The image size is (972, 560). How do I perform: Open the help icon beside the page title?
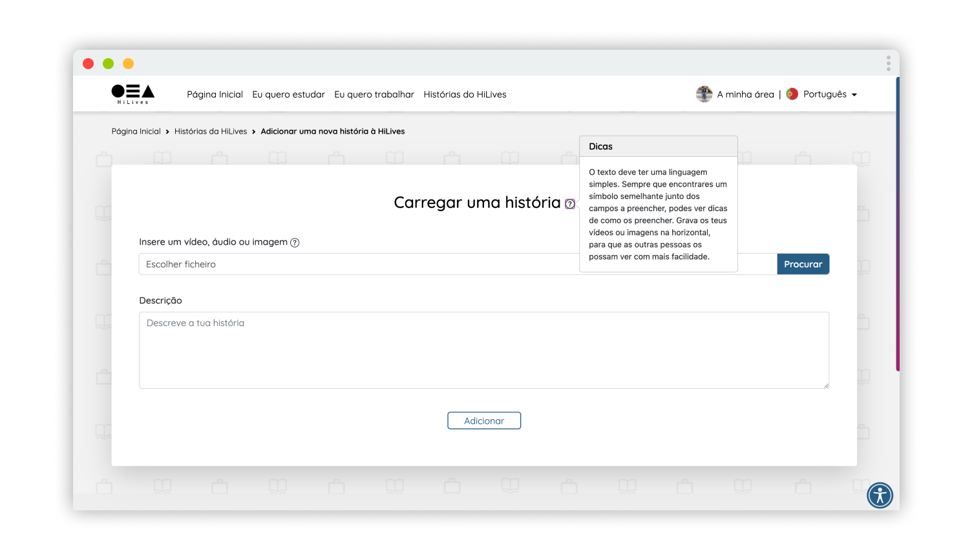[569, 204]
